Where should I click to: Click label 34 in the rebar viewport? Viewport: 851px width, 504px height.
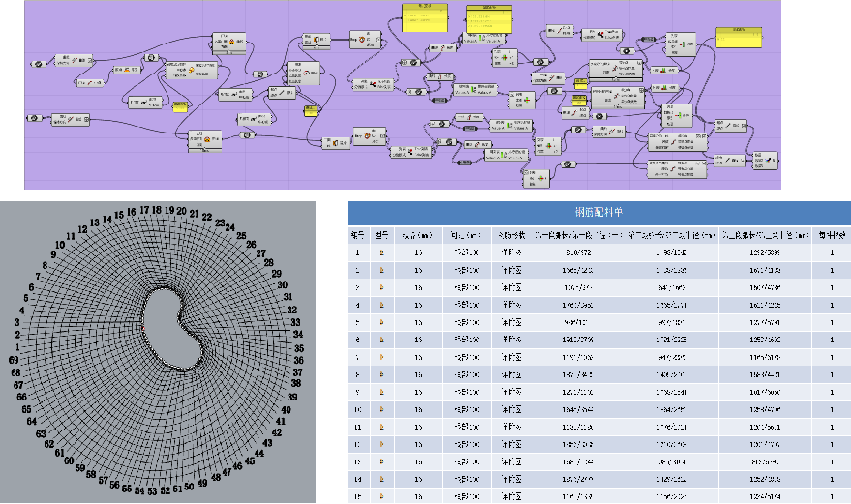pyautogui.click(x=298, y=334)
